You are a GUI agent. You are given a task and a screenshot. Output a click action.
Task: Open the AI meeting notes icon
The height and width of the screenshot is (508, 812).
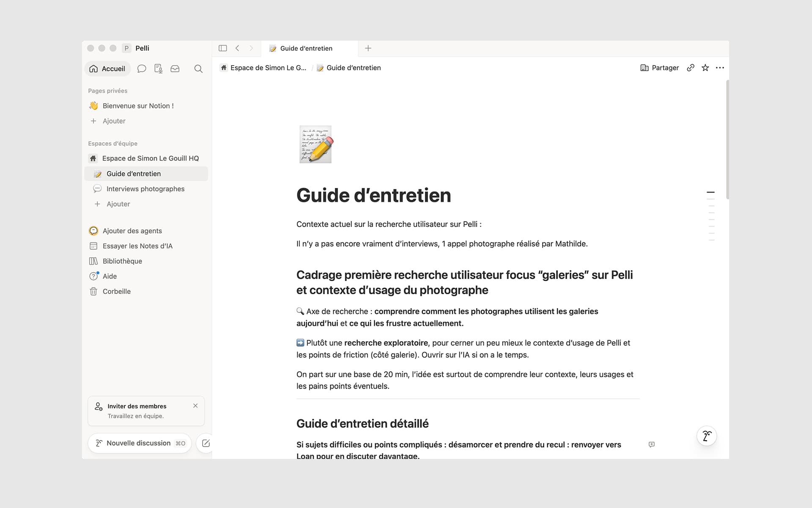click(158, 69)
